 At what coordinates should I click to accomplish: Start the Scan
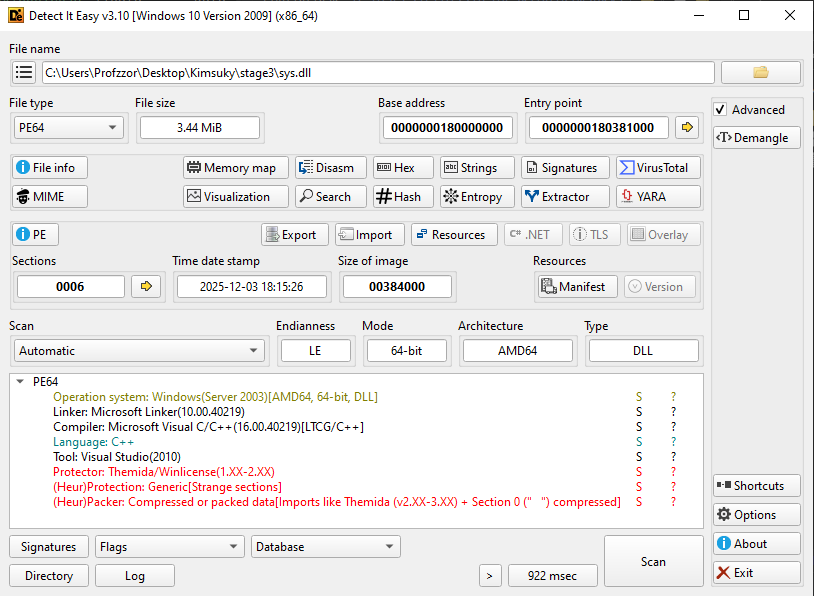[653, 561]
